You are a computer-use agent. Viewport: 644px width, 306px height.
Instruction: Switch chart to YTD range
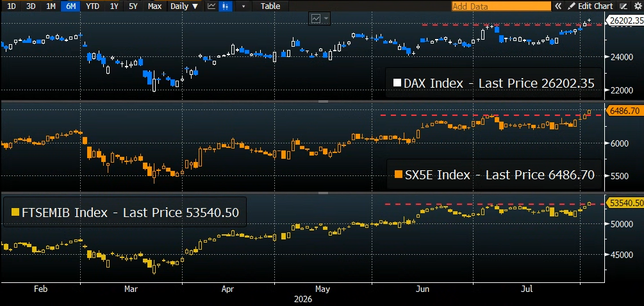pos(93,6)
